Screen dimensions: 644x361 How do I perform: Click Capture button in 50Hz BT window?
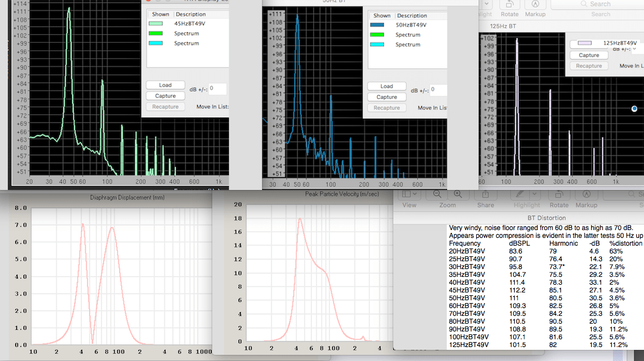pos(387,97)
